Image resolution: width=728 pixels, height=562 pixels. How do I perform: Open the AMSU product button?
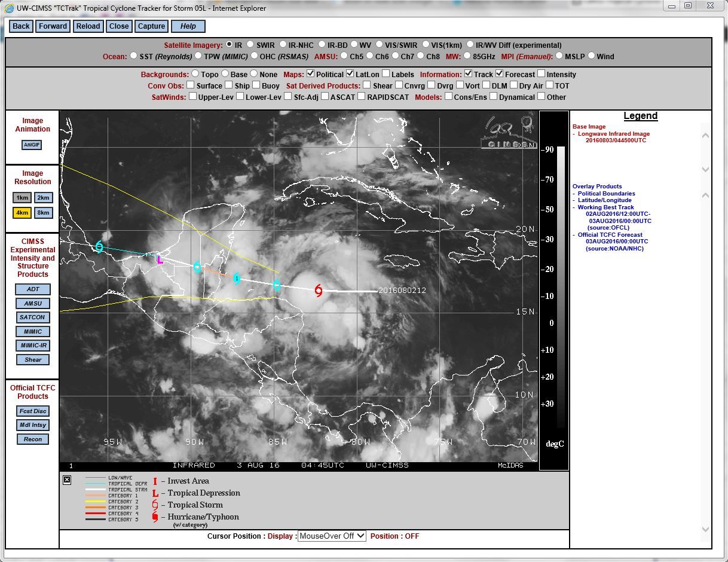click(x=33, y=304)
